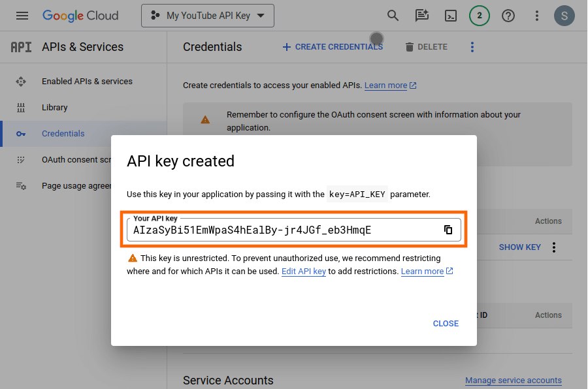Open Library in the sidebar
The width and height of the screenshot is (588, 389).
tap(54, 108)
